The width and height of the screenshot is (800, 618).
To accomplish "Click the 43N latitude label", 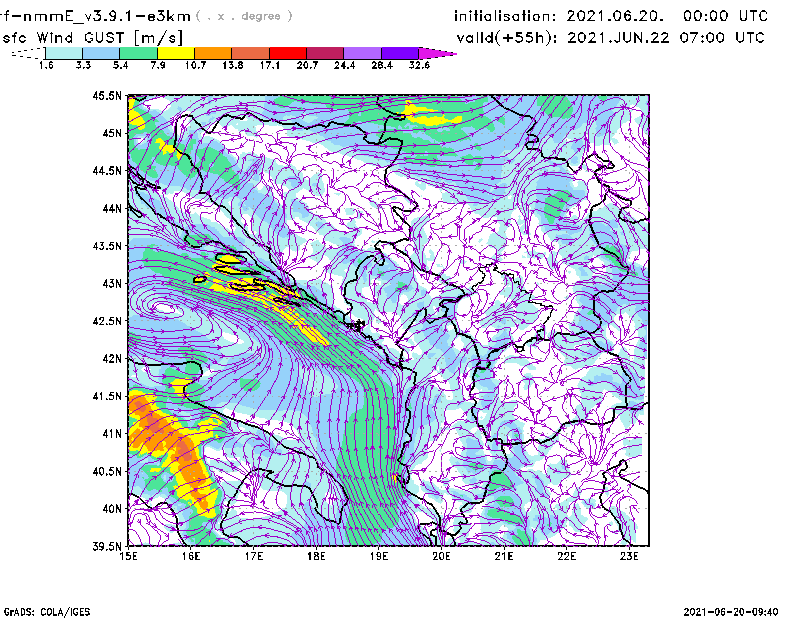I will click(x=112, y=283).
